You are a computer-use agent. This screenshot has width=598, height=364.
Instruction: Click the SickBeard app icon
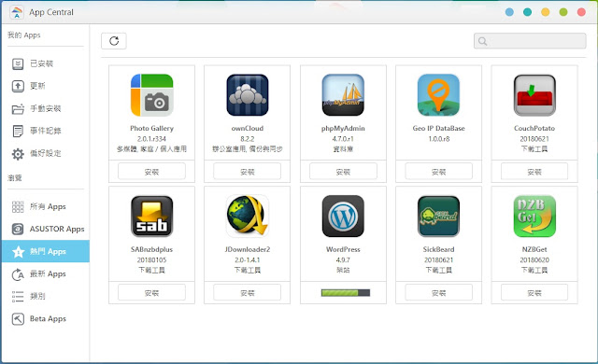click(x=438, y=216)
